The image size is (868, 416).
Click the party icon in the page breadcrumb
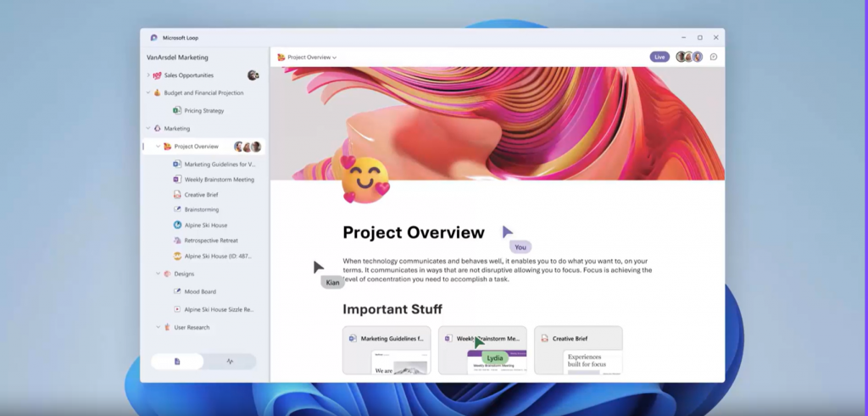coord(281,57)
